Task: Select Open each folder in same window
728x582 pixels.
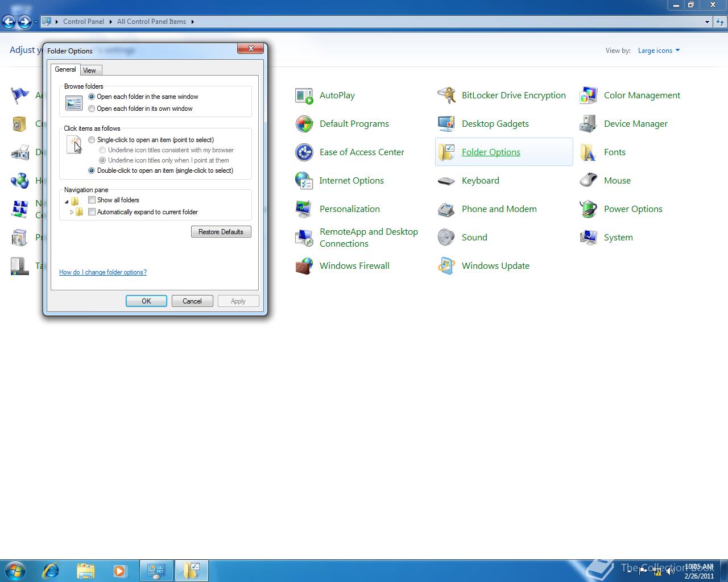Action: point(92,97)
